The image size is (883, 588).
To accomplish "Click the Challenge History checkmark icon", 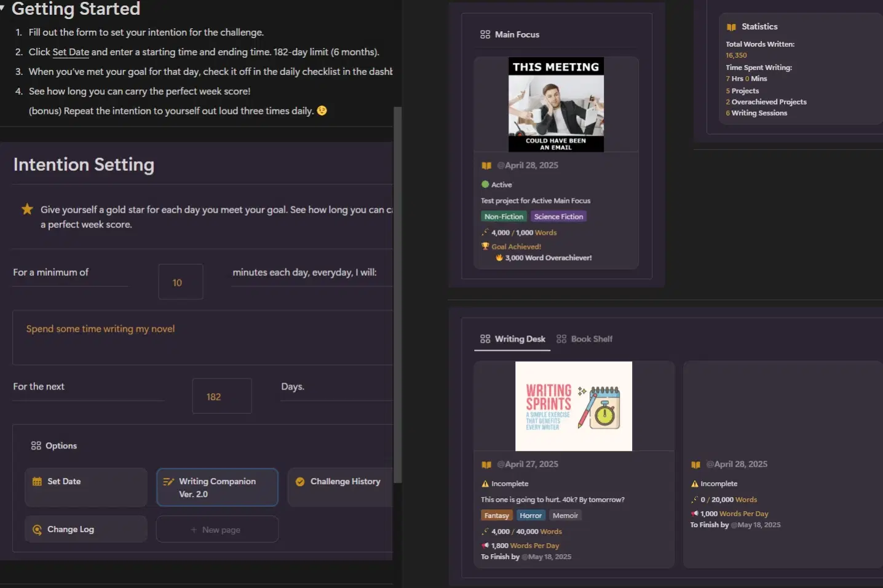I will click(300, 482).
